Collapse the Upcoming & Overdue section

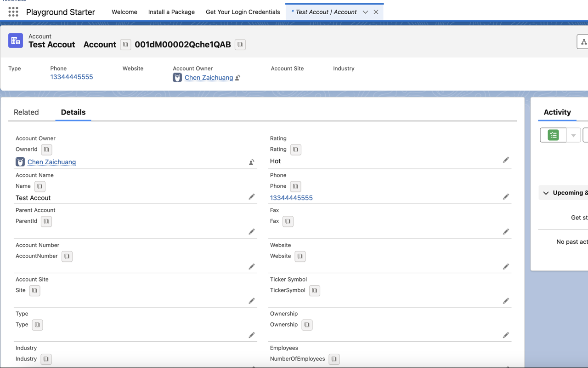pyautogui.click(x=546, y=193)
